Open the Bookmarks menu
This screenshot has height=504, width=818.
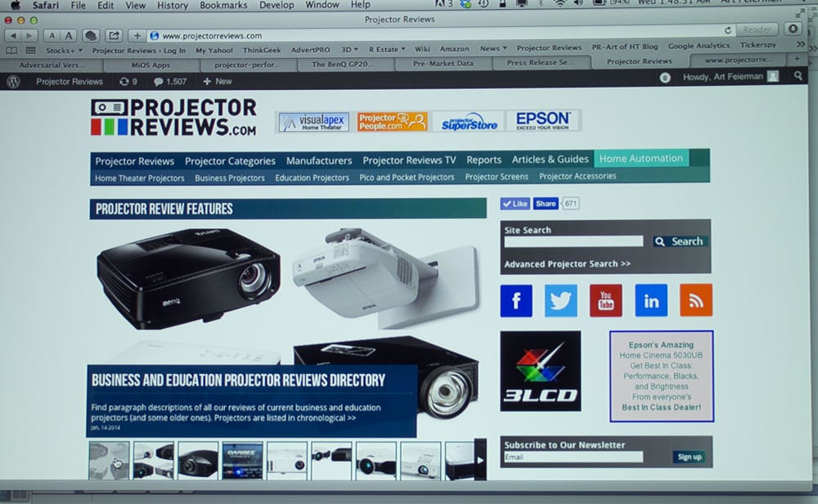[x=223, y=5]
